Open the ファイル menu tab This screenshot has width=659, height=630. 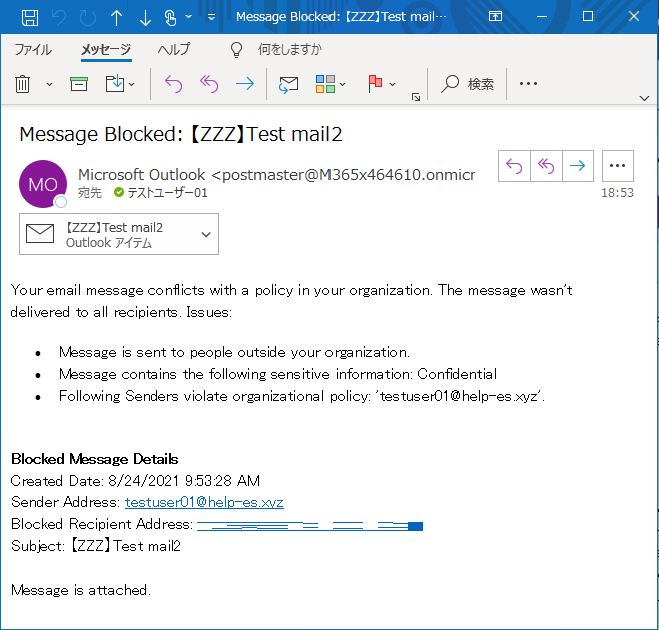coord(33,49)
